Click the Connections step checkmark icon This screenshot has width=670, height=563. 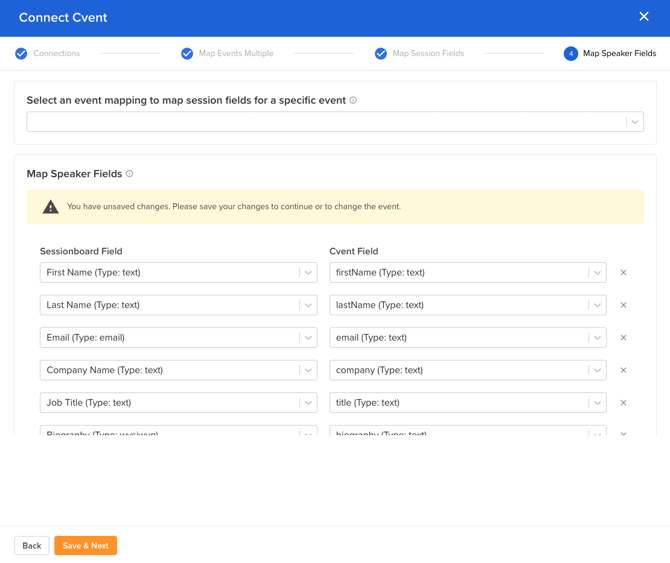pos(21,53)
